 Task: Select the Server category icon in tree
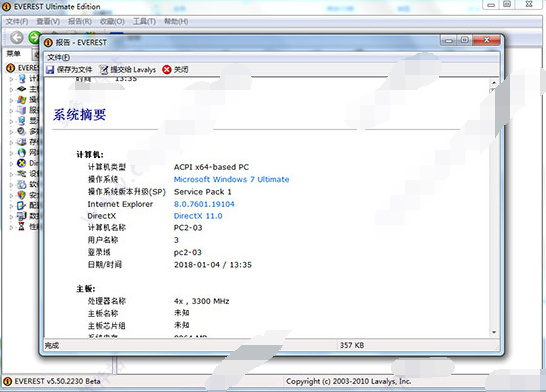point(22,110)
